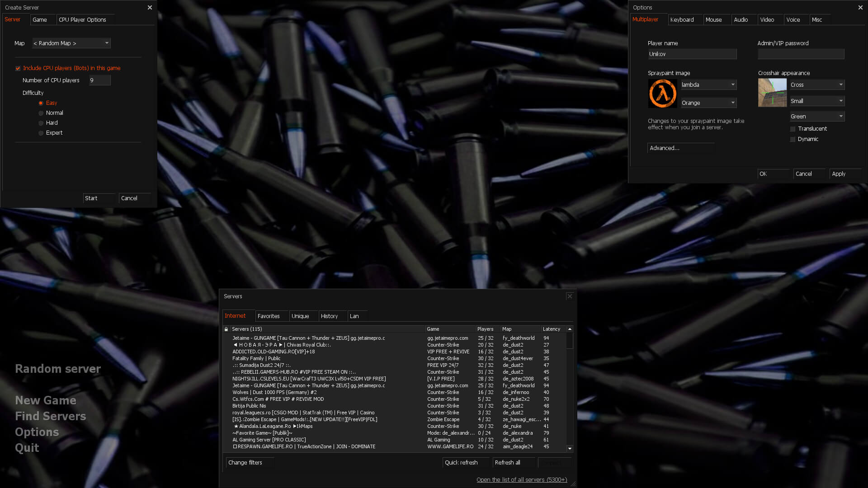
Task: Click the lock icon column header in Servers
Action: 226,329
